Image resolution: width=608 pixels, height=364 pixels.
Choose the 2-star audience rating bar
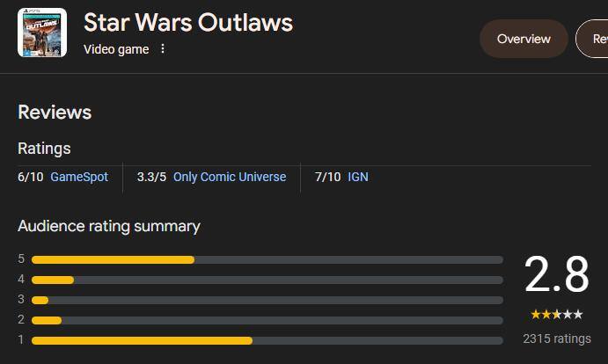point(267,320)
